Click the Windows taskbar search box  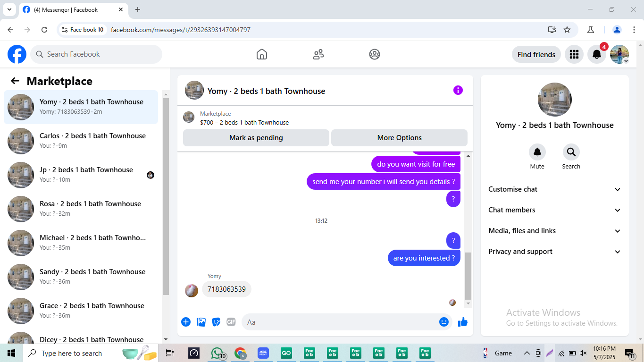[91, 353]
